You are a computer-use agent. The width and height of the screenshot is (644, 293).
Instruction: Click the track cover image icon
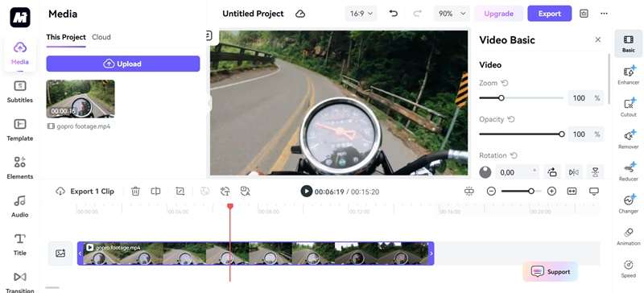[60, 253]
